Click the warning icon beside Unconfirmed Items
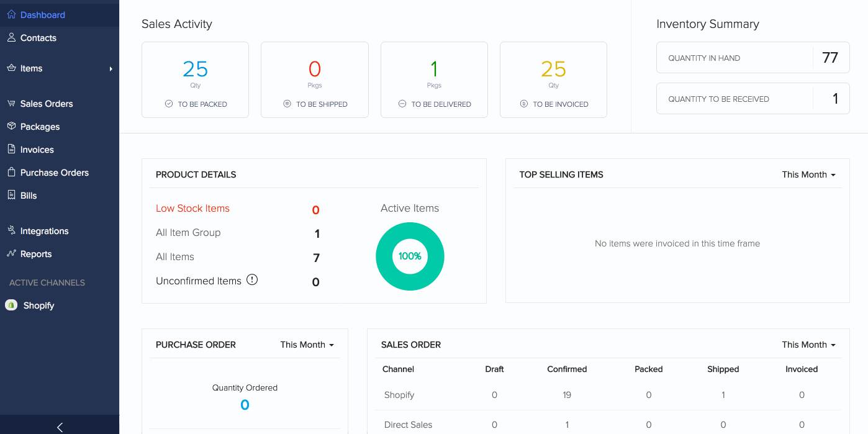The image size is (868, 434). (252, 279)
